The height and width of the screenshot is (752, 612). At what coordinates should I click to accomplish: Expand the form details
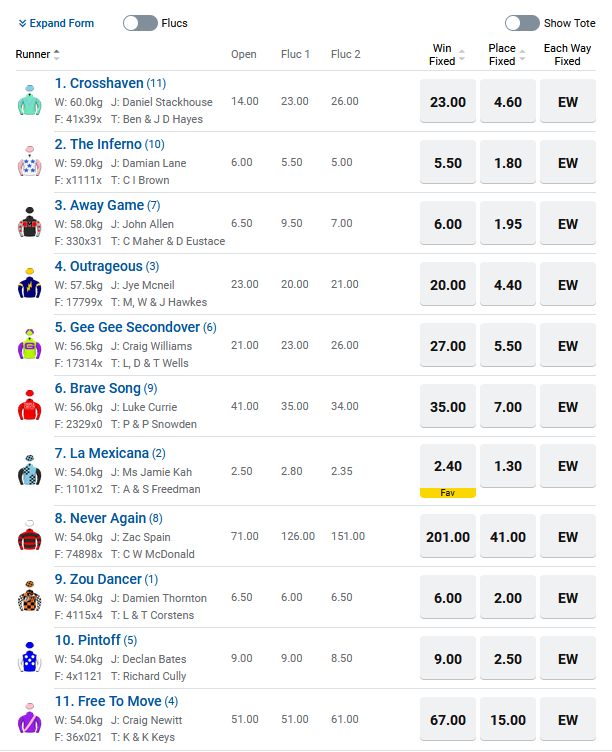[56, 23]
